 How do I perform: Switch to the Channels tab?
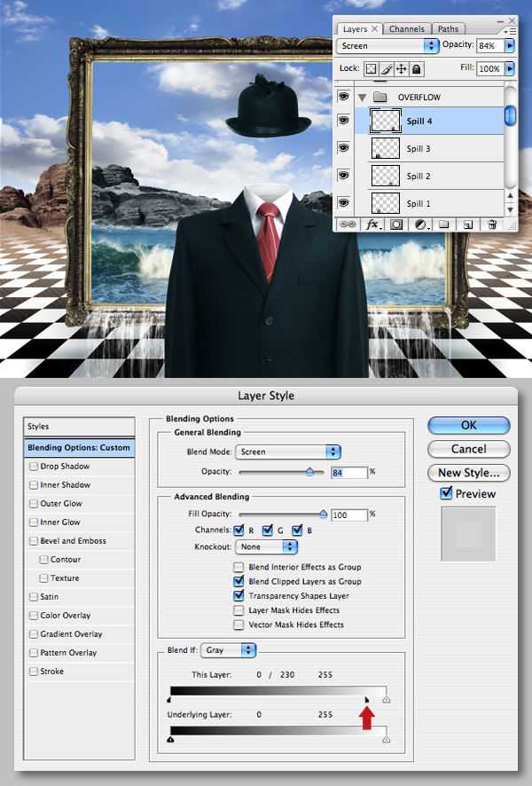[x=406, y=29]
